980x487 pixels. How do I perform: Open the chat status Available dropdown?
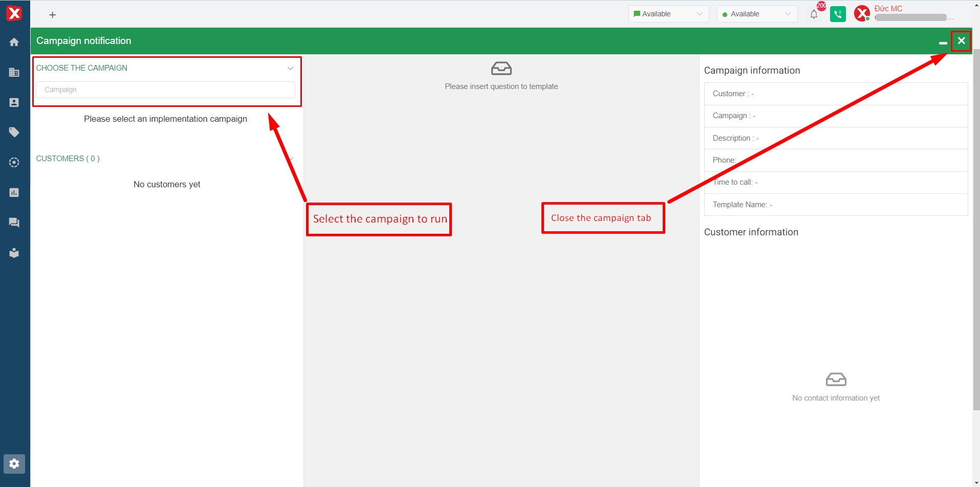click(668, 14)
